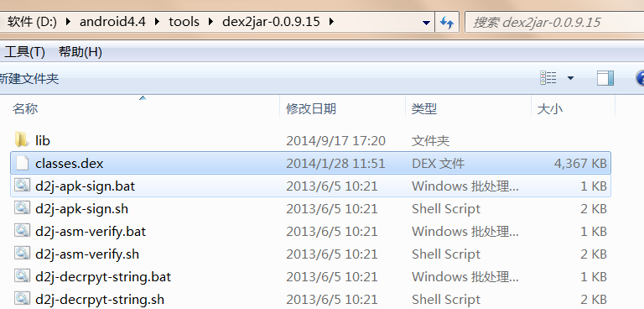Click the 文件夹 type cell for lib
The image size is (644, 309).
(x=430, y=141)
